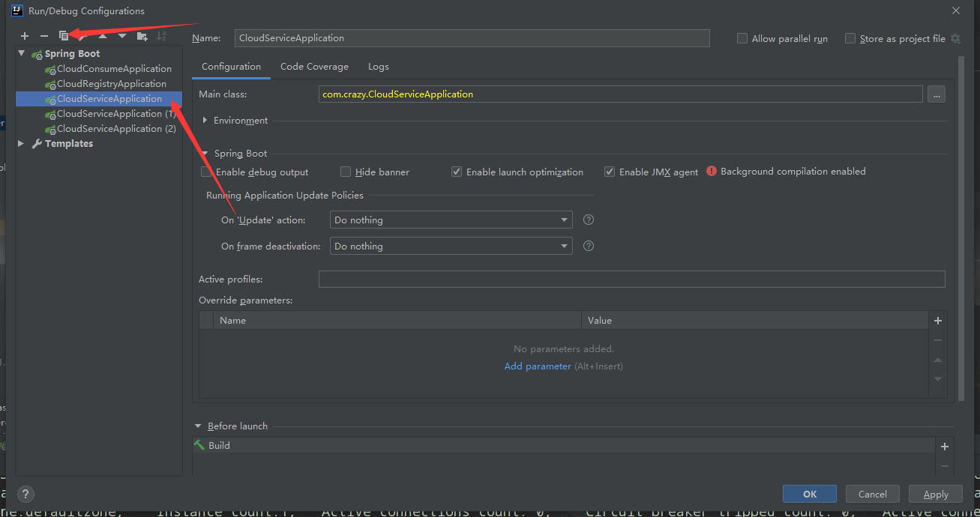Sort configurations alphabetically
This screenshot has height=517, width=980.
coord(161,36)
